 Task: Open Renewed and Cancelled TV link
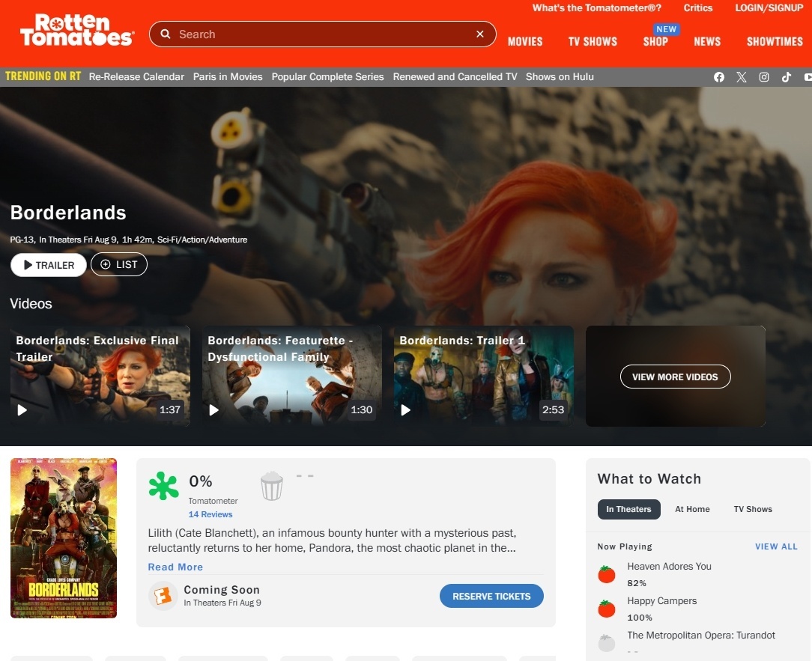pyautogui.click(x=455, y=76)
